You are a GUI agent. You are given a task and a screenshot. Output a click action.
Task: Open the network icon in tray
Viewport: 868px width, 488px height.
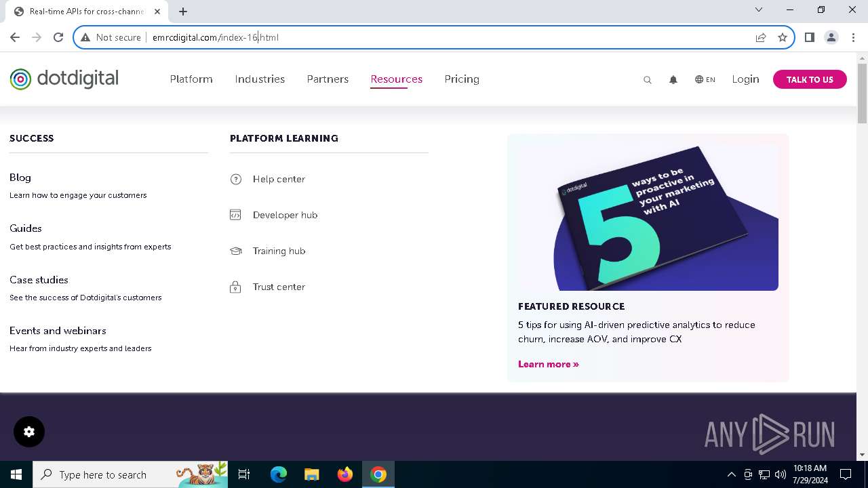[764, 474]
